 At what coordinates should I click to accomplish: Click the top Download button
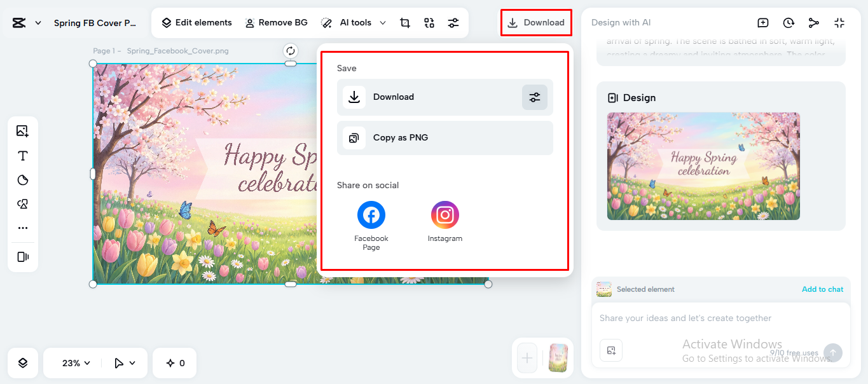click(x=536, y=22)
